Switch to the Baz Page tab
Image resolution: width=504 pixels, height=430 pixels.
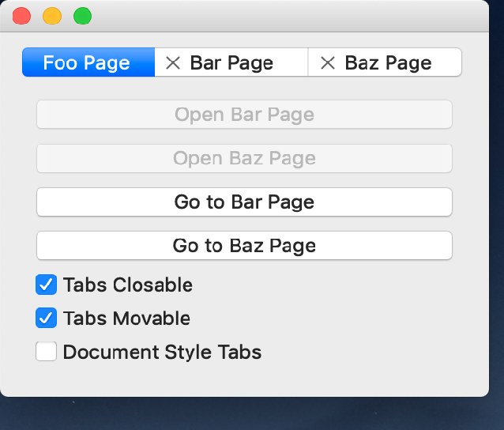point(388,63)
